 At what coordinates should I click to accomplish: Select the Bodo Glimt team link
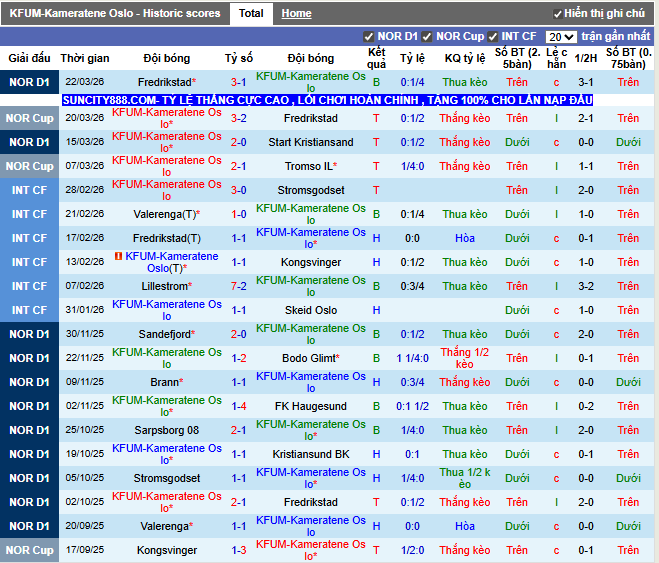pyautogui.click(x=309, y=358)
